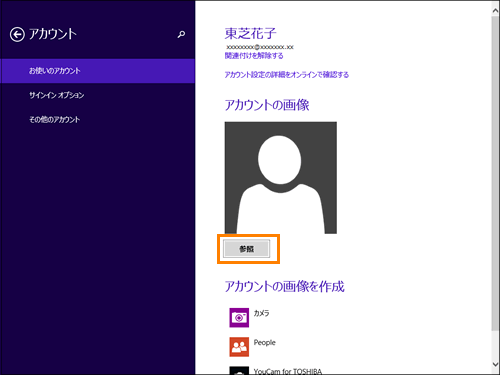The image size is (500, 375).
Task: Open アカウント設定の詳細をオンラインで確認する link
Action: click(x=287, y=75)
